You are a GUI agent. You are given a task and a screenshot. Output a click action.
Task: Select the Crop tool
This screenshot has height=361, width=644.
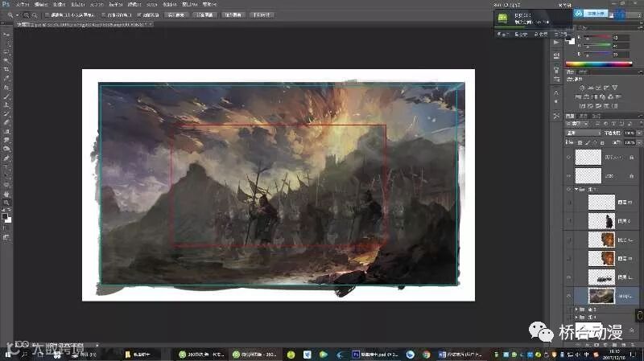click(6, 69)
